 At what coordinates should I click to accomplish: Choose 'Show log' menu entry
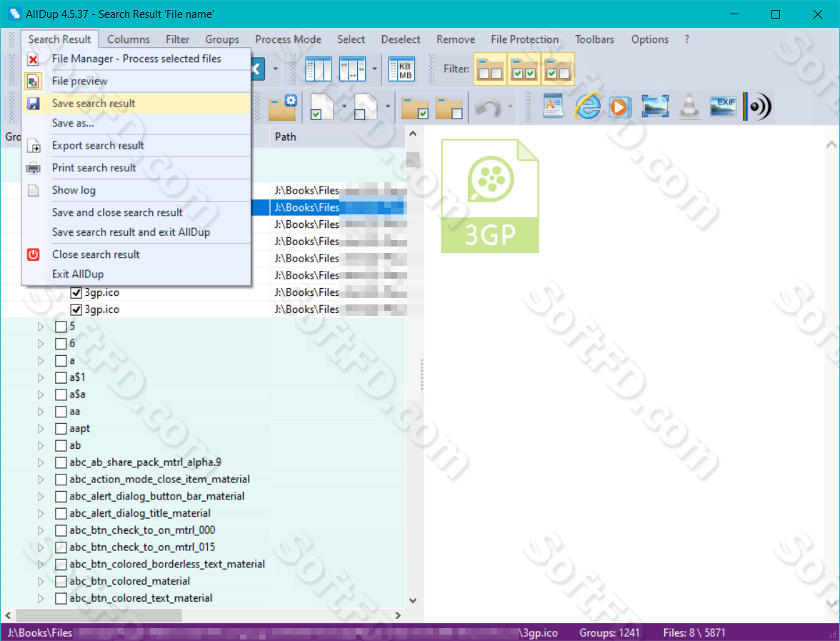[x=136, y=190]
